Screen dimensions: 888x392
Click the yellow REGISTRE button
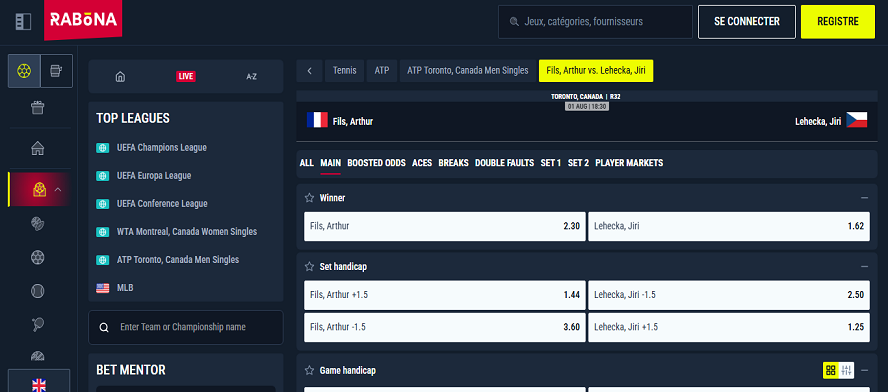click(838, 22)
